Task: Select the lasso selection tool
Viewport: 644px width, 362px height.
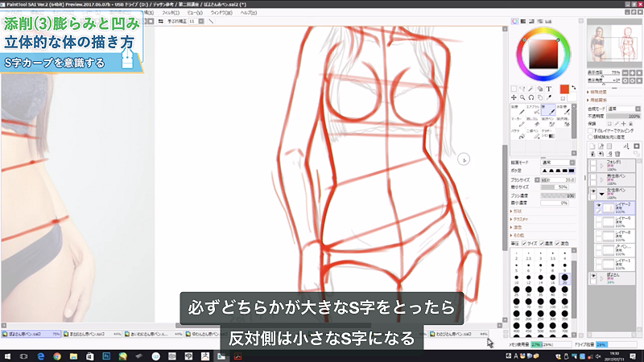Action: coord(522,88)
